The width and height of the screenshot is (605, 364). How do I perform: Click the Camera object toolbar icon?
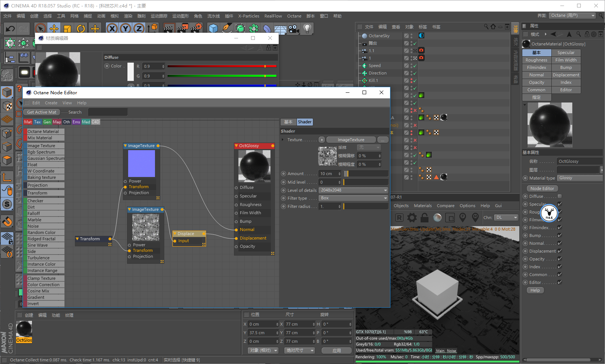294,29
